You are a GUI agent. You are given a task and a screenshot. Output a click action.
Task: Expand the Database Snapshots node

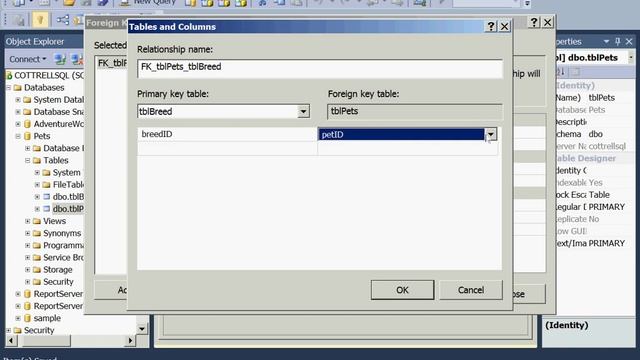[x=18, y=112]
